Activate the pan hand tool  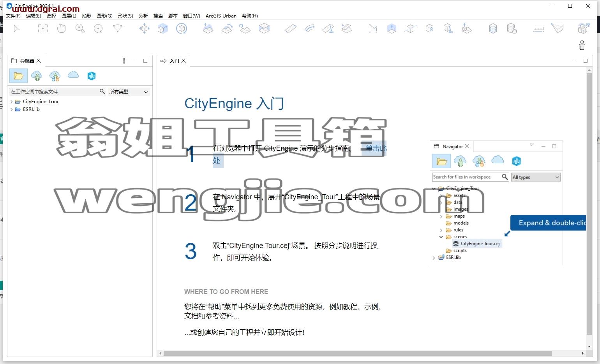61,28
